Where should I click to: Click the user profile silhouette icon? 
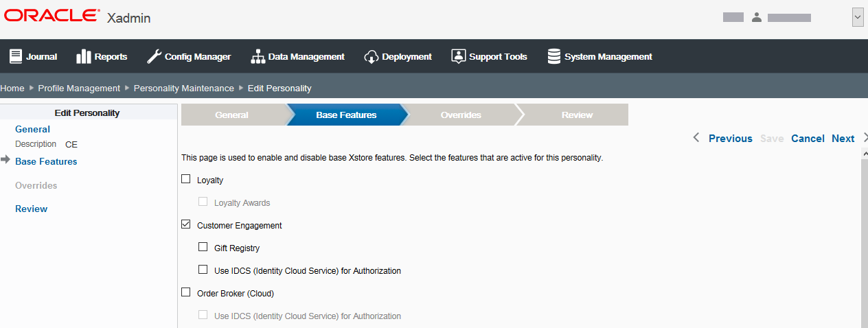(x=757, y=17)
